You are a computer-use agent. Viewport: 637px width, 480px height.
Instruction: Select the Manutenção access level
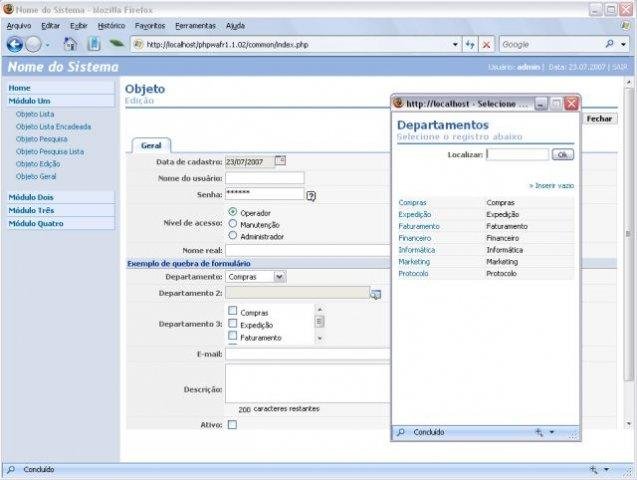tap(232, 223)
